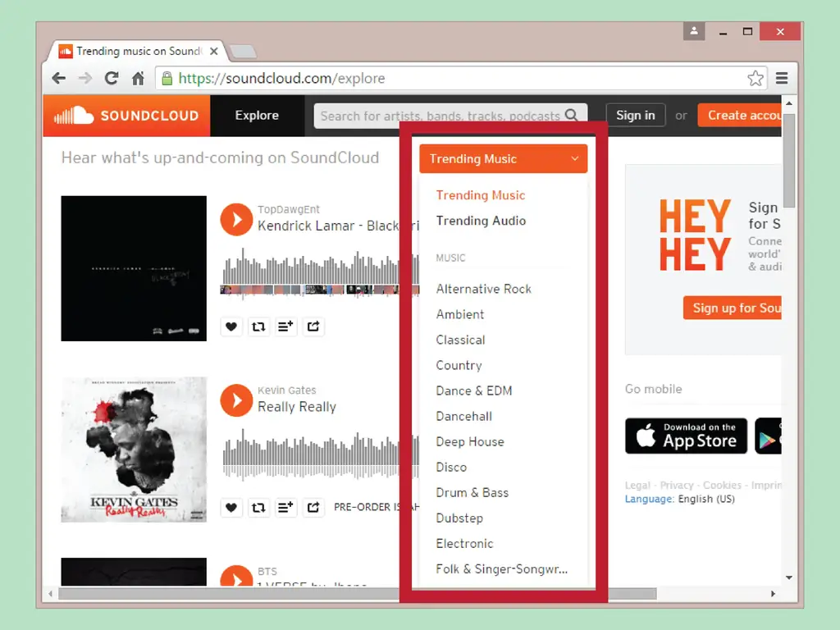Click the Google Play badge

pos(768,436)
